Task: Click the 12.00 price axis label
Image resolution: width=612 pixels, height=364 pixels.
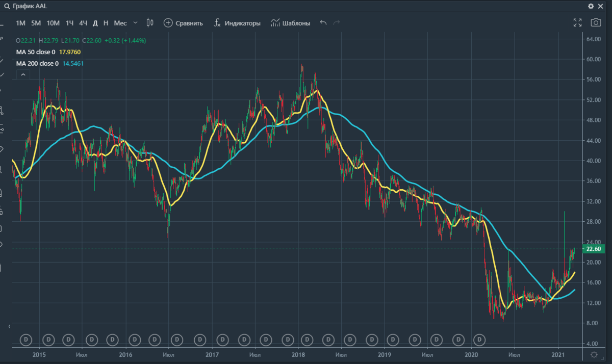Action: coord(595,303)
